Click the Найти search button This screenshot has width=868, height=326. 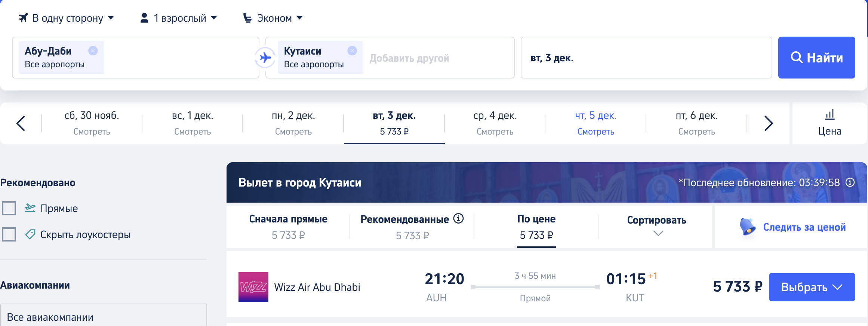[x=816, y=58]
